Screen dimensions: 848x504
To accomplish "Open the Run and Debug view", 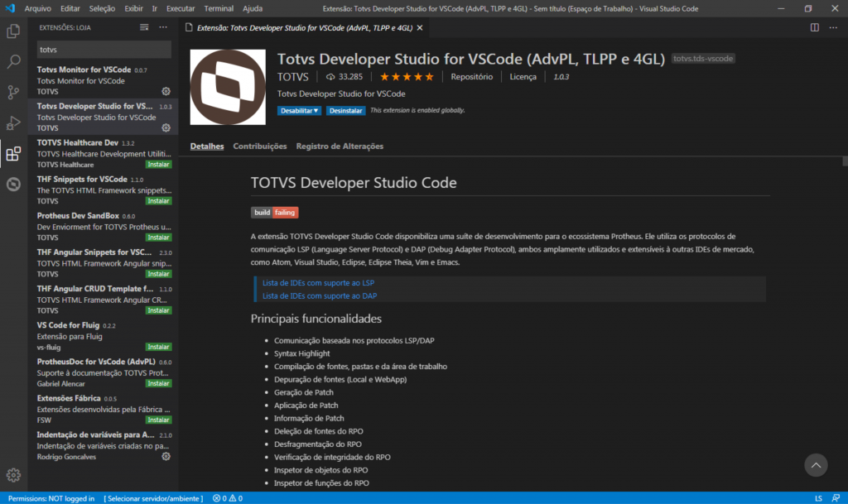I will pos(13,123).
